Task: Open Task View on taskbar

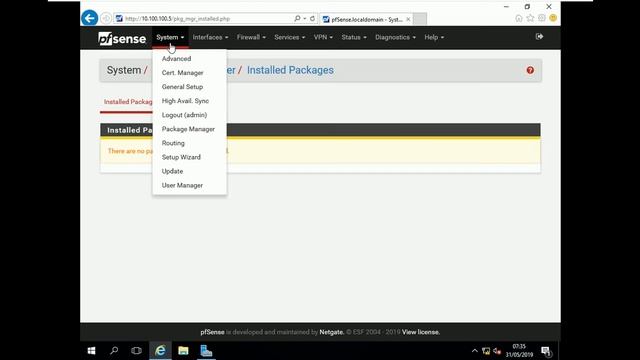Action: [136, 351]
